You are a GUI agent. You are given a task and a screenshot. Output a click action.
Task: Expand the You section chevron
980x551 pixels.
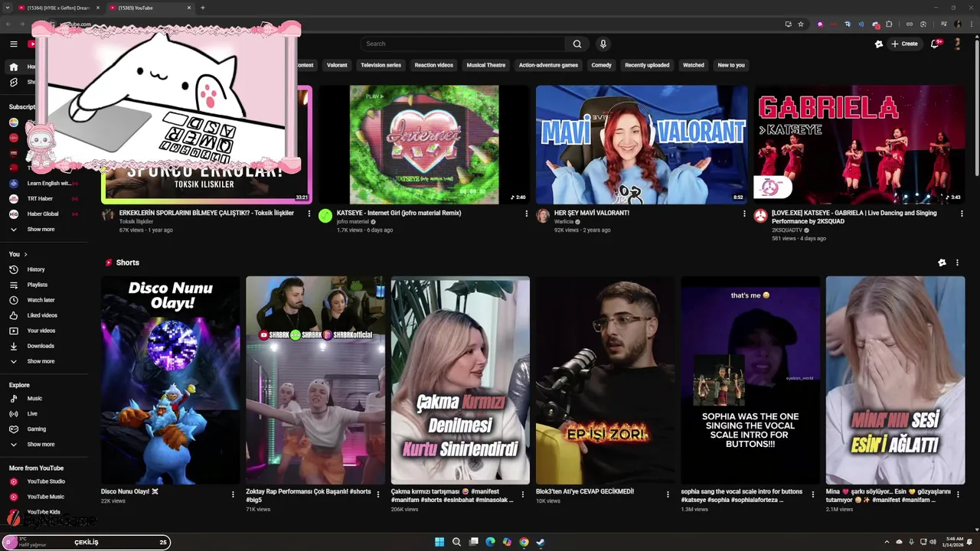coord(25,254)
